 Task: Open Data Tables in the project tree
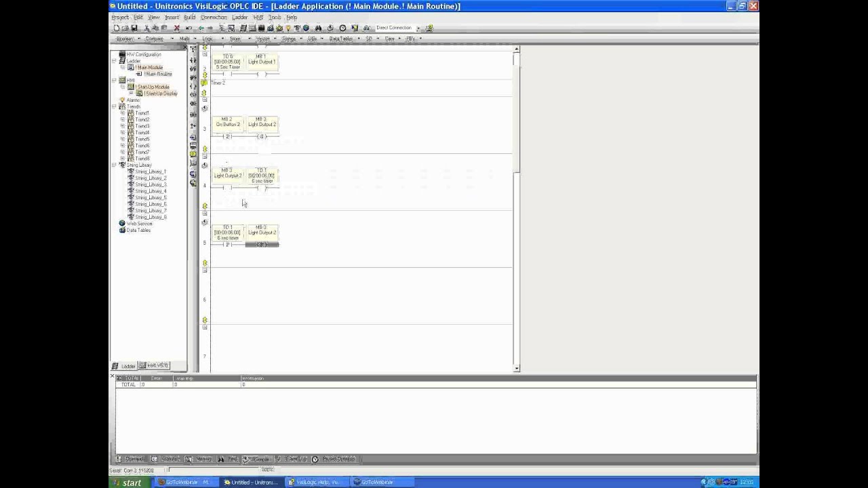(138, 230)
